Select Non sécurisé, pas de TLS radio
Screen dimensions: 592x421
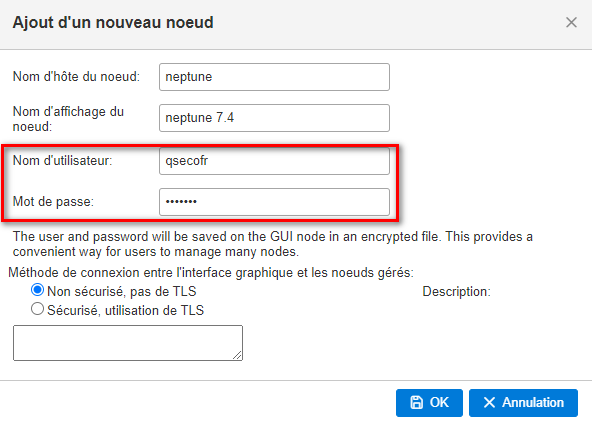[x=37, y=290]
